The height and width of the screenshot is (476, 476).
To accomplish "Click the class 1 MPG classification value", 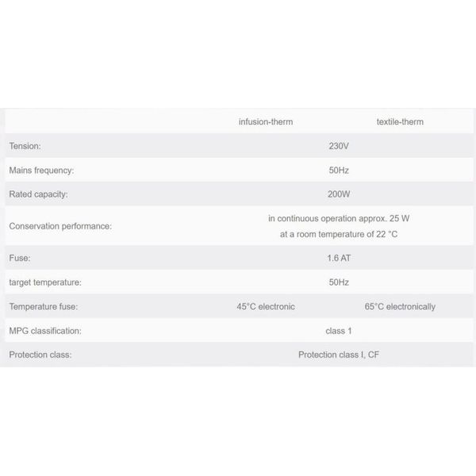I will pos(339,330).
